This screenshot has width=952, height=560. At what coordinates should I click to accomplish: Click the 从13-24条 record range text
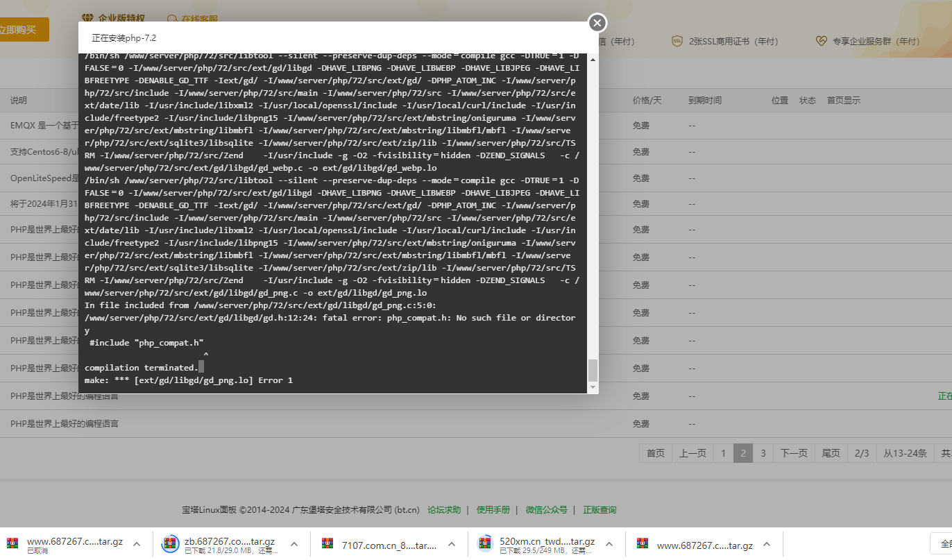click(905, 453)
